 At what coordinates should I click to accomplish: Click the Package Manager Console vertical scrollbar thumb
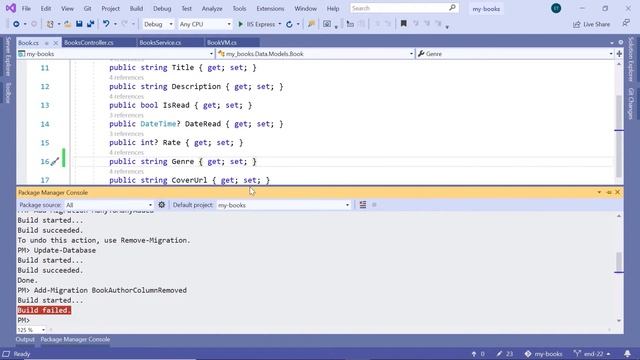[619, 262]
